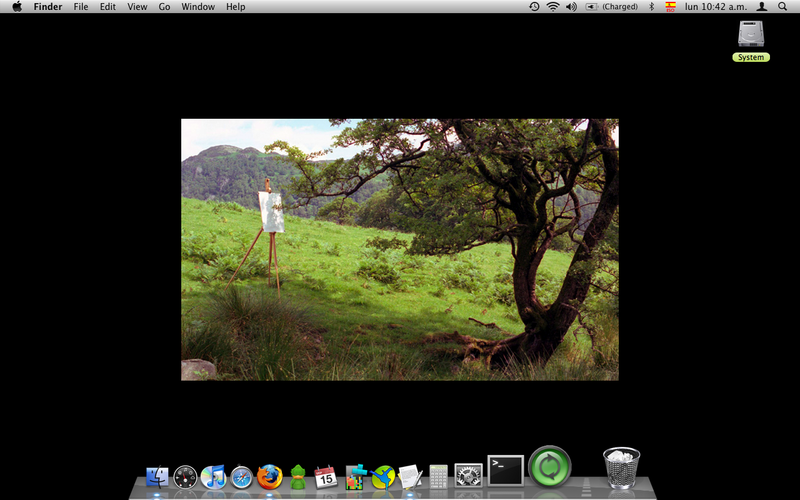The height and width of the screenshot is (500, 800).
Task: Open iTunes in the dock
Action: (213, 477)
